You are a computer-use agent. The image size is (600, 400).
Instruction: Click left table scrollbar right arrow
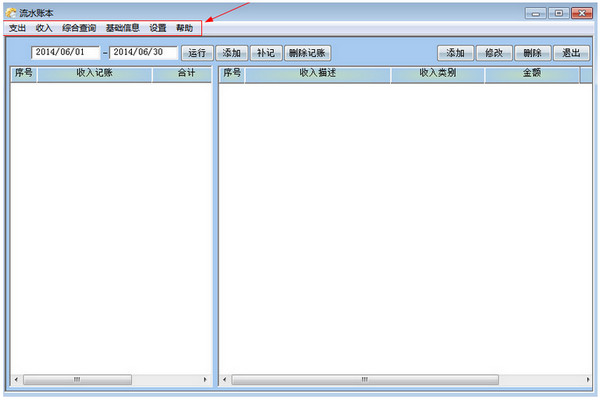(x=205, y=379)
